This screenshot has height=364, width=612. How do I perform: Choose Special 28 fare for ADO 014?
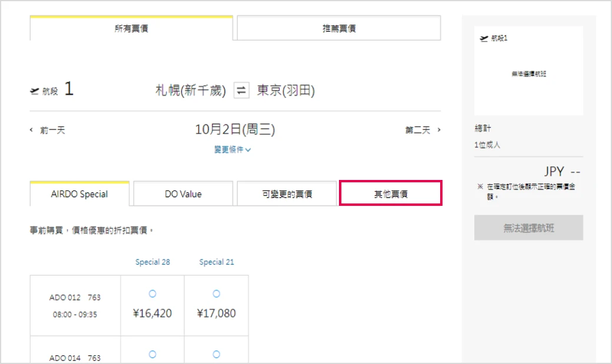pyautogui.click(x=152, y=354)
